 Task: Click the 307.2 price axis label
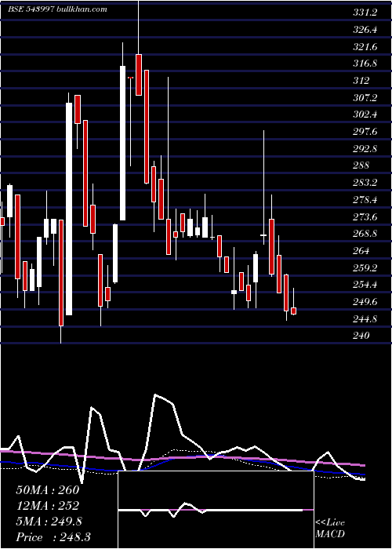365,98
